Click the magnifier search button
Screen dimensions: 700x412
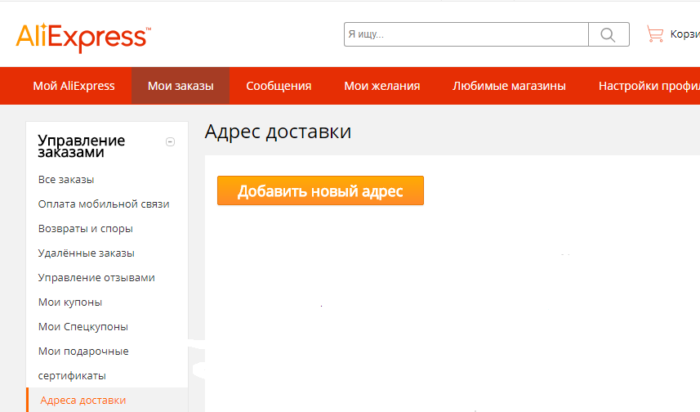(608, 34)
